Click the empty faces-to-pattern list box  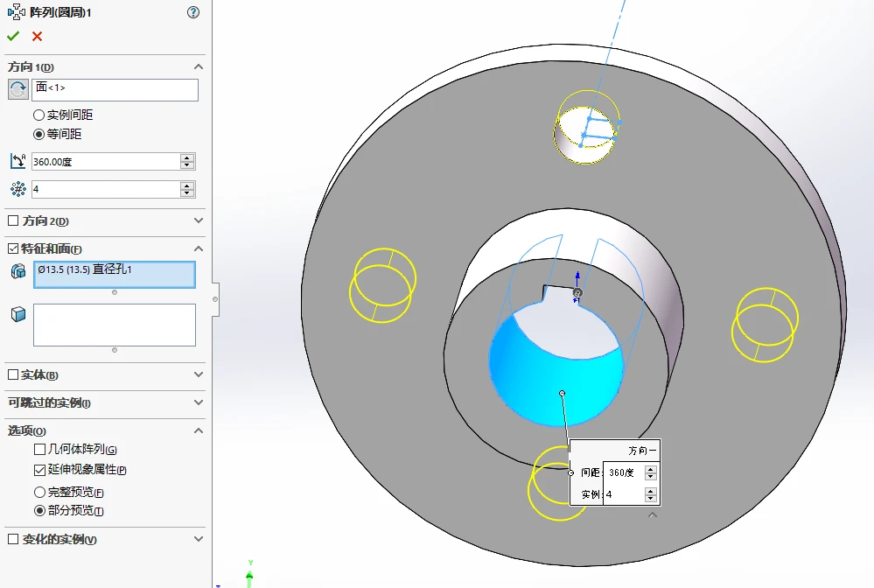tap(115, 325)
